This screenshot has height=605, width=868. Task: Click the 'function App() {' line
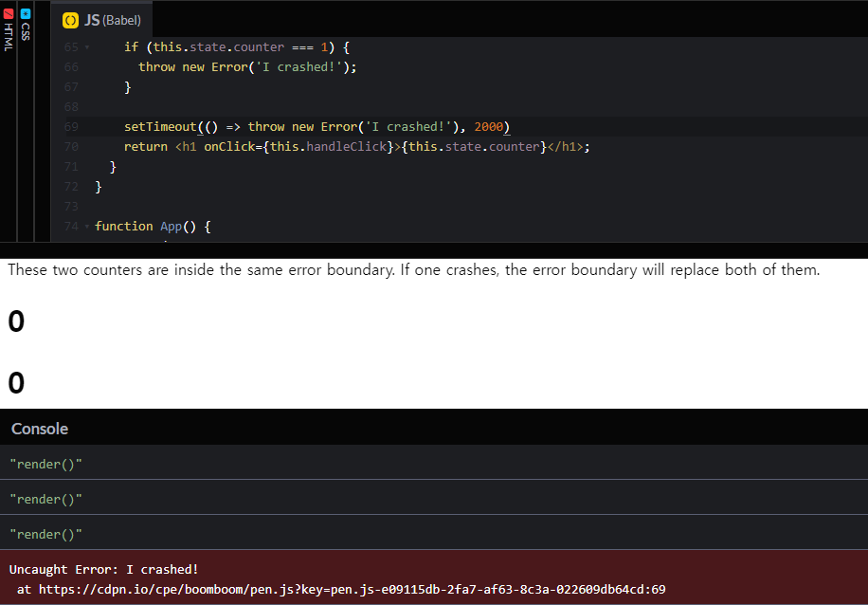153,227
